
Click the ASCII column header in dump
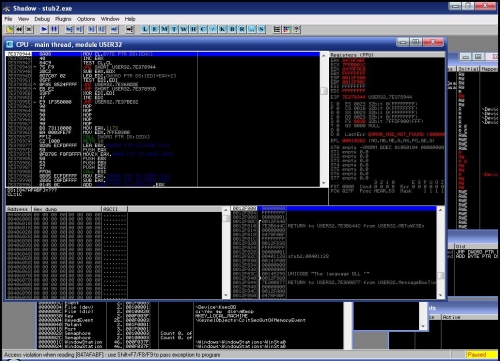click(114, 209)
